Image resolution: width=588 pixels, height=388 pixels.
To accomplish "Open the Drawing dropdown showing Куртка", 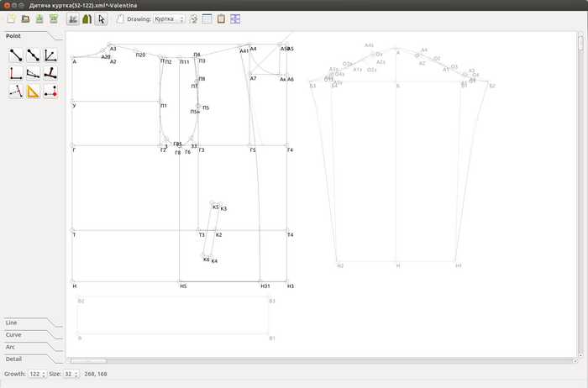I will (x=169, y=18).
